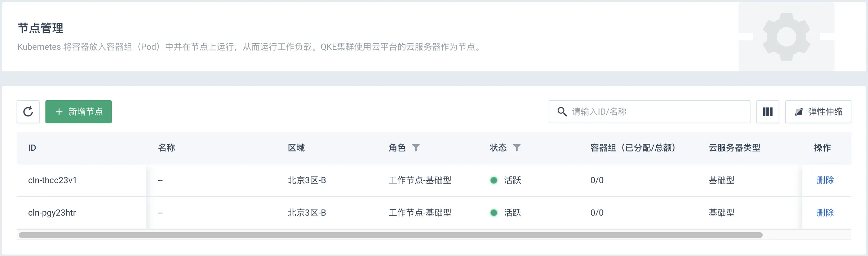Delete node cln-thcc23v1
This screenshot has height=256, width=868.
(x=825, y=180)
